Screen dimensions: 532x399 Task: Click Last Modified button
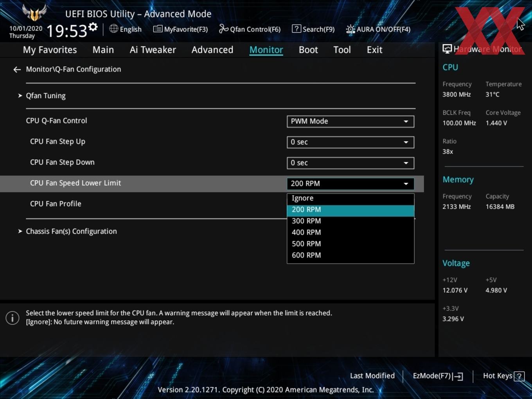coord(372,376)
